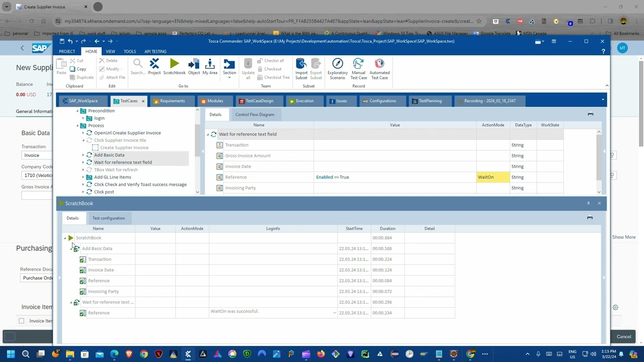Viewport: 644px width, 362px height.
Task: Click Copy in Clipboard group
Action: (x=78, y=69)
